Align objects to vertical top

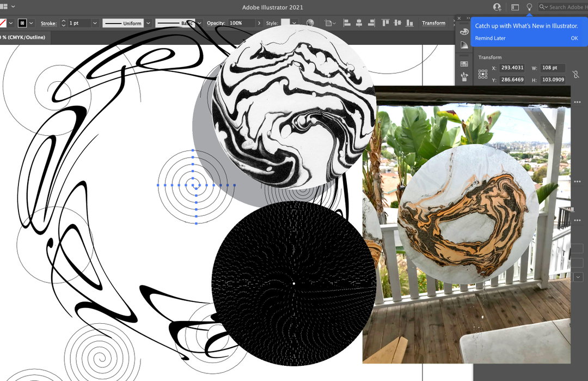[385, 23]
